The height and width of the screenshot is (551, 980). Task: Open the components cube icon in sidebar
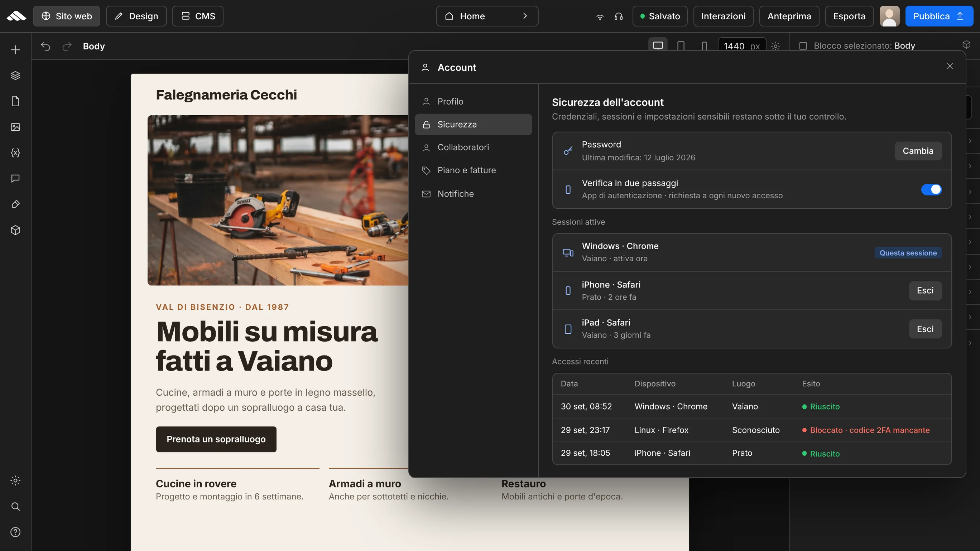coord(15,230)
